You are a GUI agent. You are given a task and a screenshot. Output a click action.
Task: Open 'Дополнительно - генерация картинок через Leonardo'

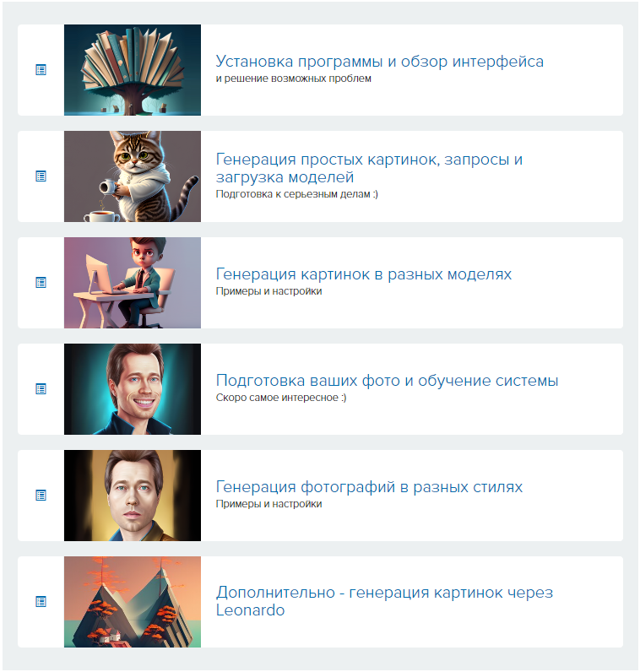click(384, 601)
